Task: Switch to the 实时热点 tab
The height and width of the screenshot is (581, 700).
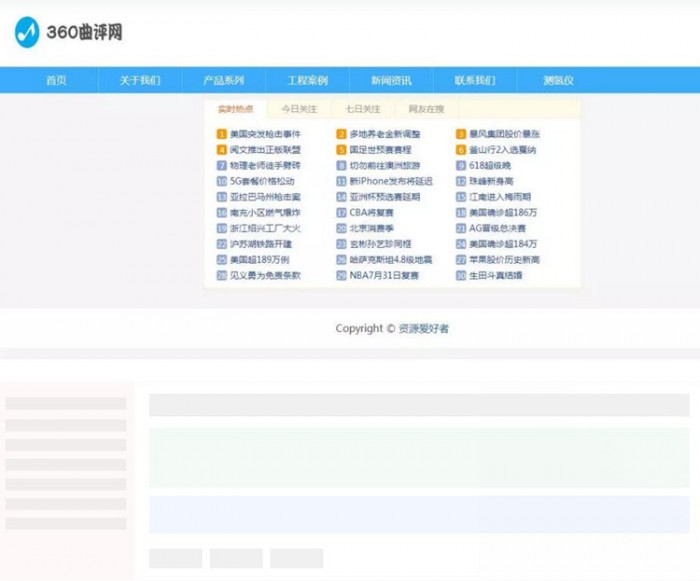Action: [236, 109]
